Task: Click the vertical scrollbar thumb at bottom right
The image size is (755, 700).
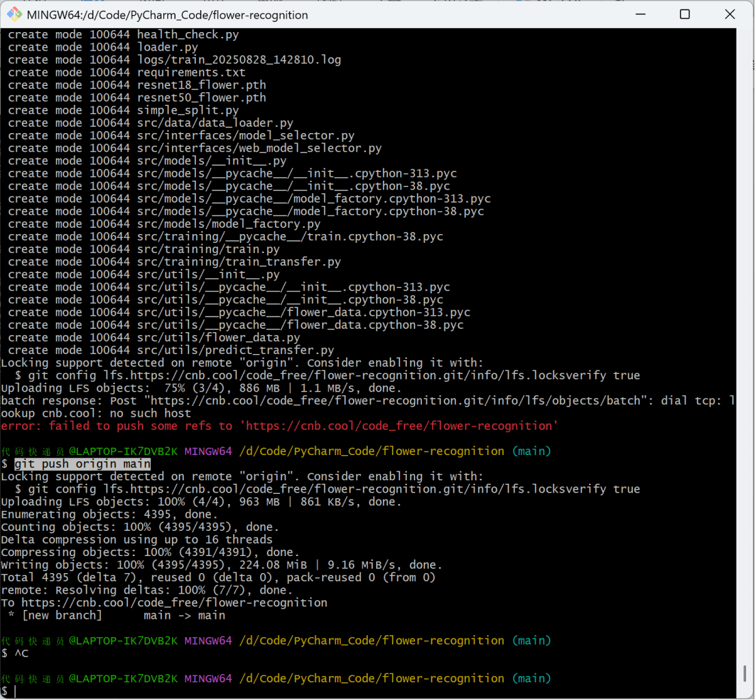Action: (745, 673)
